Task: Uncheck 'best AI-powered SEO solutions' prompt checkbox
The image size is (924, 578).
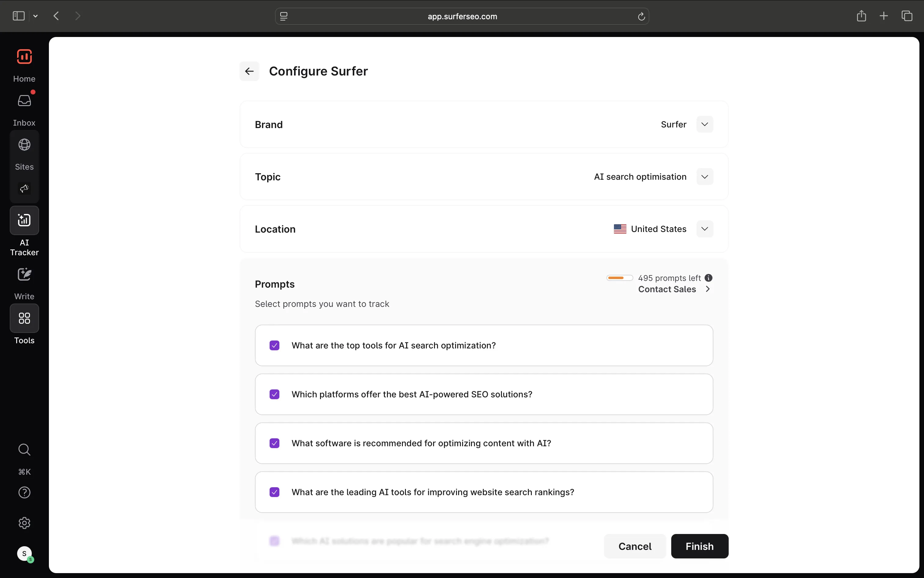Action: [274, 395]
